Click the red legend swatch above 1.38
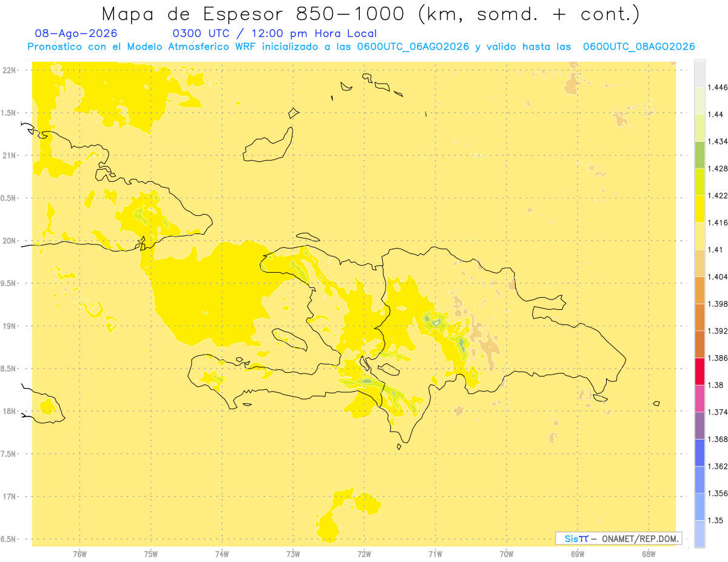This screenshot has width=728, height=562. point(699,371)
